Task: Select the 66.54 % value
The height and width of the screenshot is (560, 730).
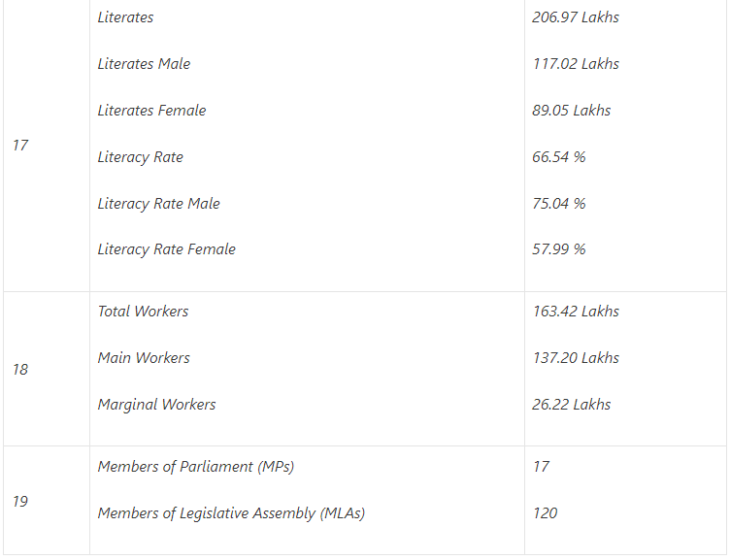Action: [558, 157]
